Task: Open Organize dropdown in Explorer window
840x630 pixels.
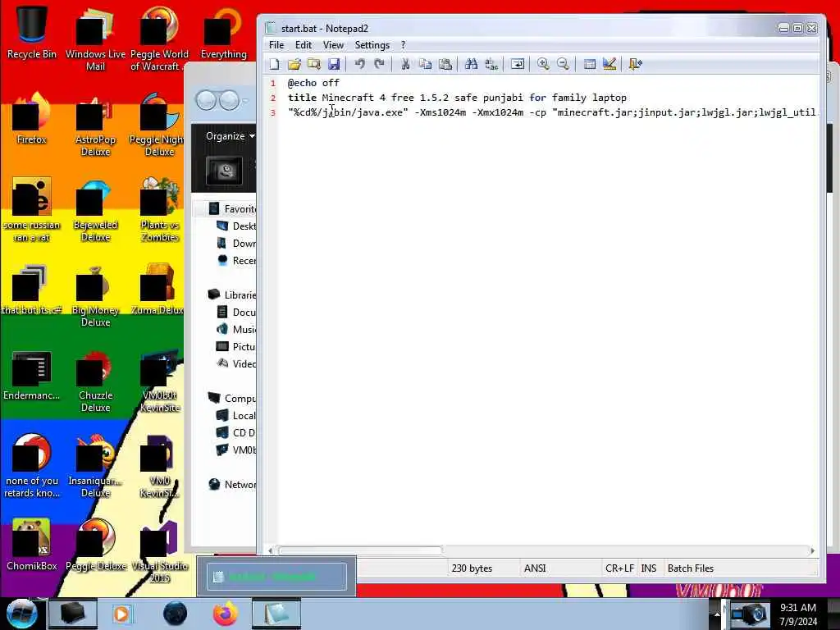Action: (x=230, y=136)
